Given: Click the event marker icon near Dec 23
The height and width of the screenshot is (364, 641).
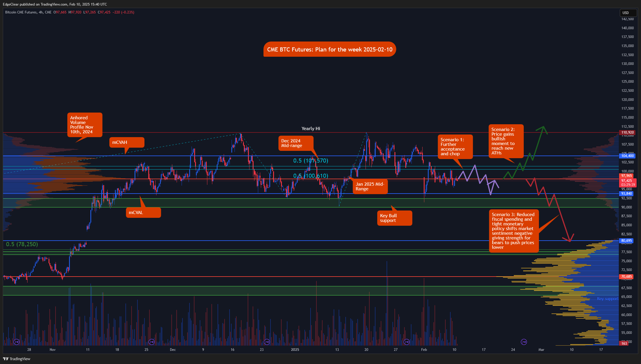Looking at the screenshot, I should (267, 341).
